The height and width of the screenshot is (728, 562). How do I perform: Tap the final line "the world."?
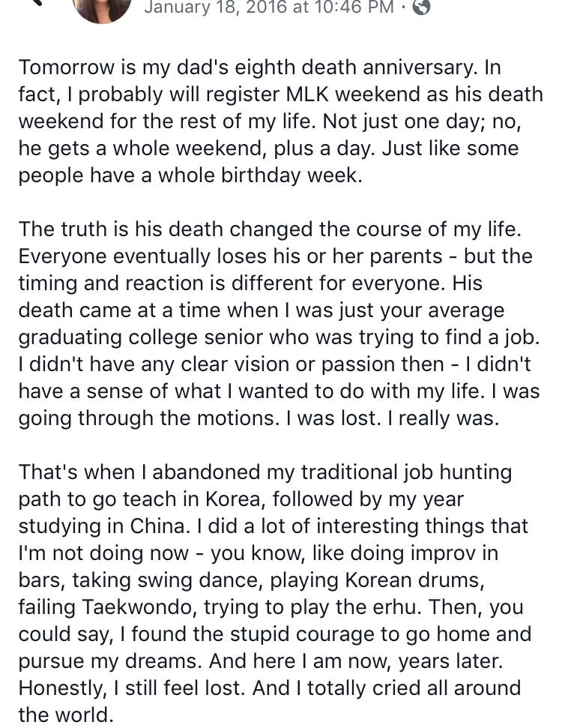[66, 715]
